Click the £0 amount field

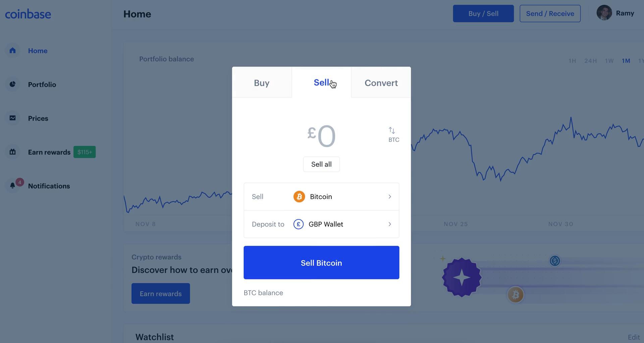(321, 136)
